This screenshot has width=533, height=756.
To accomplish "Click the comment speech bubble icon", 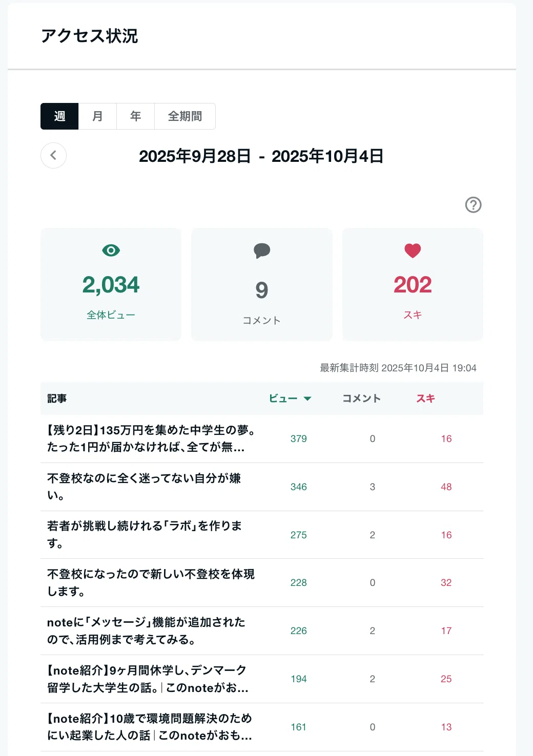I will coord(262,250).
